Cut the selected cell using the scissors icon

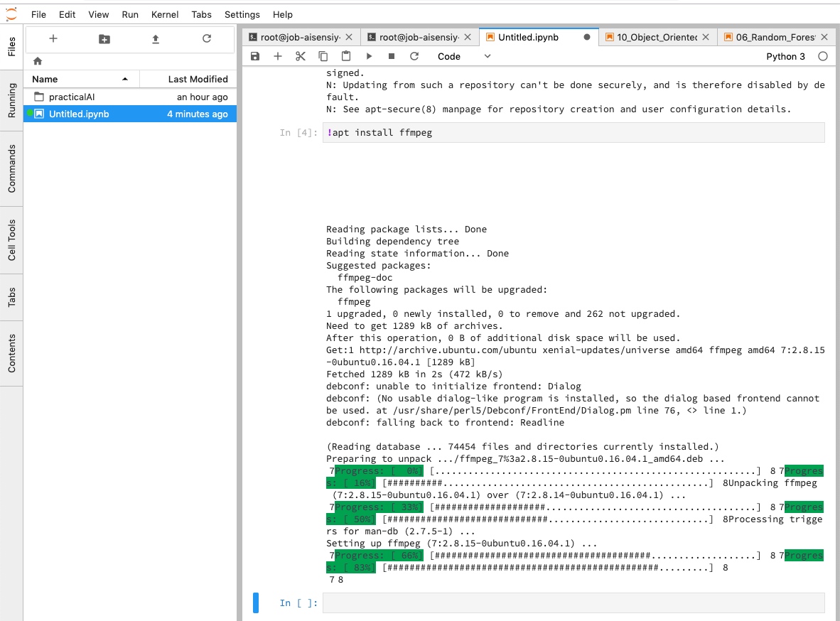tap(301, 56)
